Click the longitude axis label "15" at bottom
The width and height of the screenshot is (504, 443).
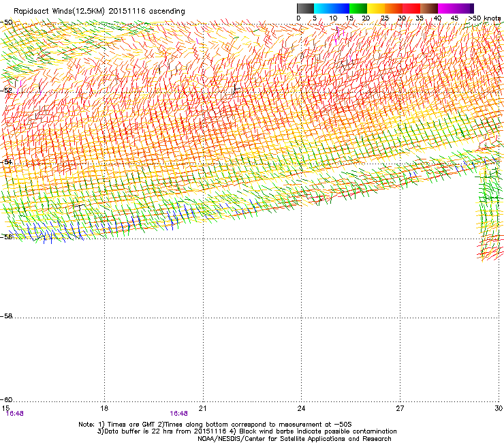(x=5, y=408)
